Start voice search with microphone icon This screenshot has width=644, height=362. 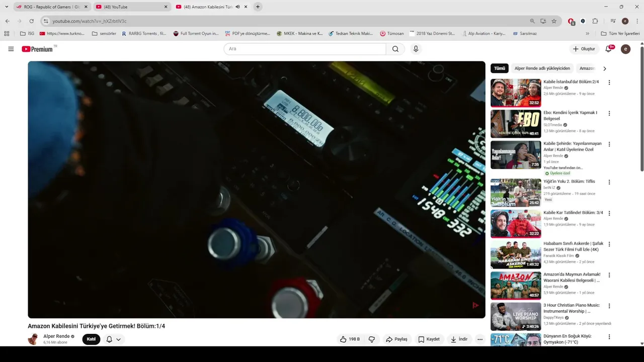(x=416, y=49)
